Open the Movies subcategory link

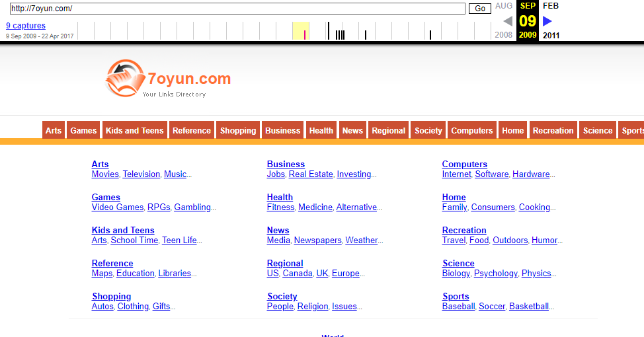pos(105,174)
